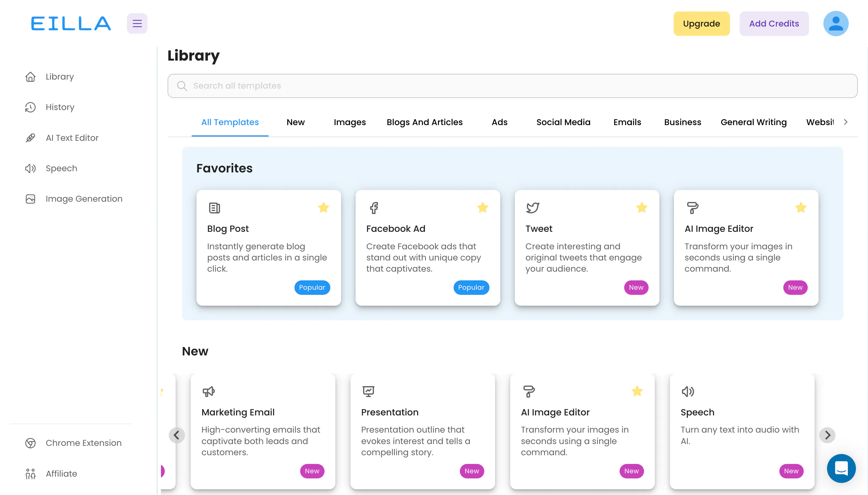This screenshot has width=868, height=495.
Task: Toggle the hamburger sidebar menu button
Action: (x=137, y=24)
